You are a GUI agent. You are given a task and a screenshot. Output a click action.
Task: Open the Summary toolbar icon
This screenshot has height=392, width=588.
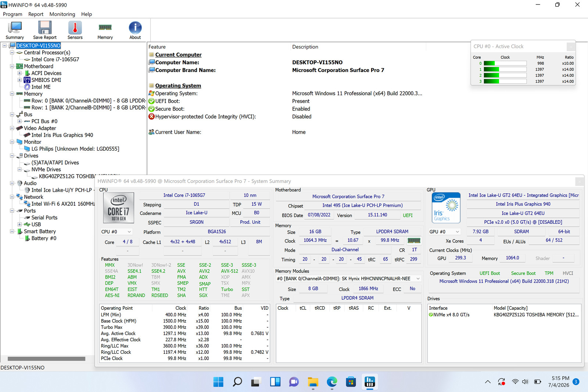(15, 30)
